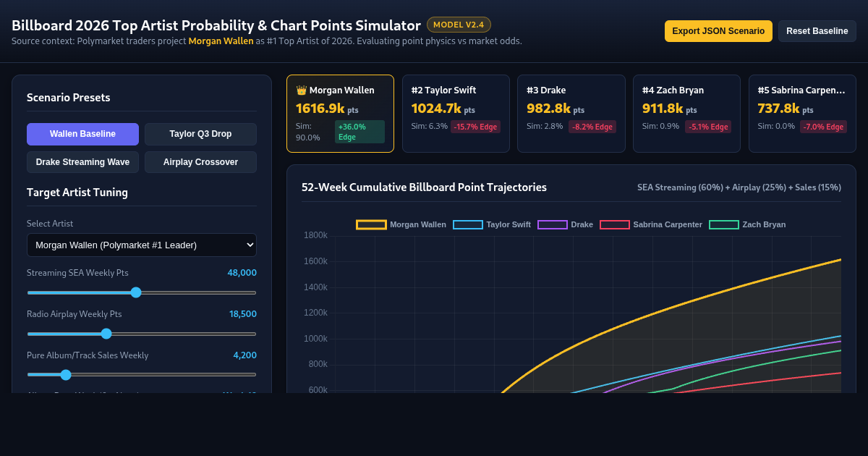Click the 1024.7k points figure
Viewport: 868px width, 456px height.
click(x=436, y=109)
